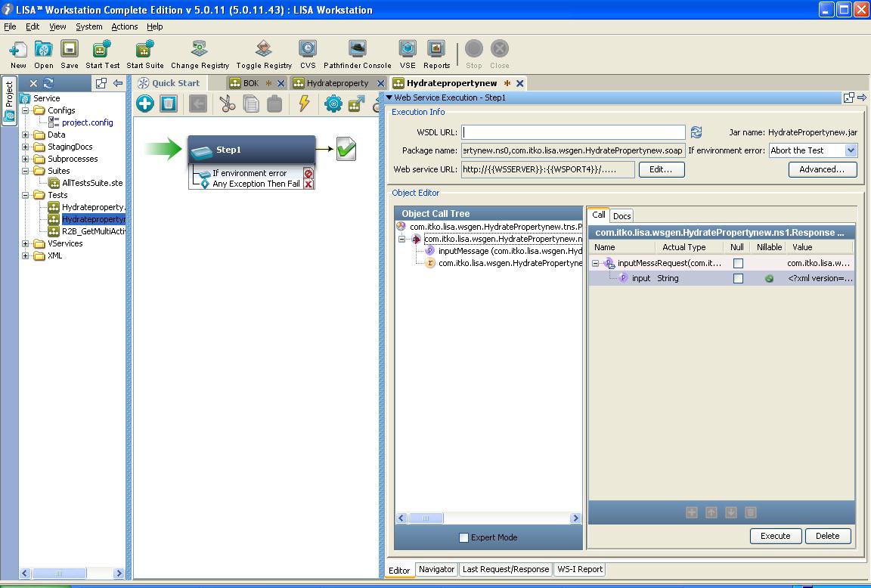Viewport: 871px width, 588px height.
Task: Close the Hydratepropertynew tab
Action: coord(520,83)
